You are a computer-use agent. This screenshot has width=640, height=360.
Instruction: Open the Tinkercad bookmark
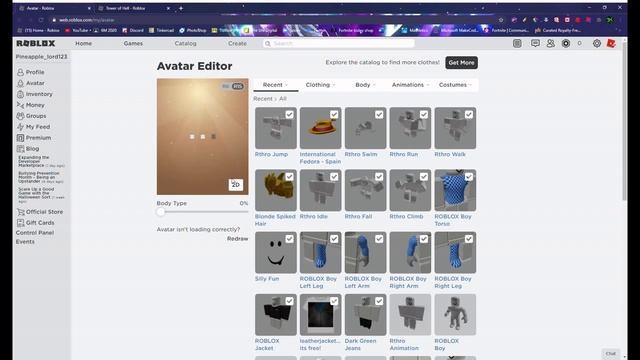(161, 30)
